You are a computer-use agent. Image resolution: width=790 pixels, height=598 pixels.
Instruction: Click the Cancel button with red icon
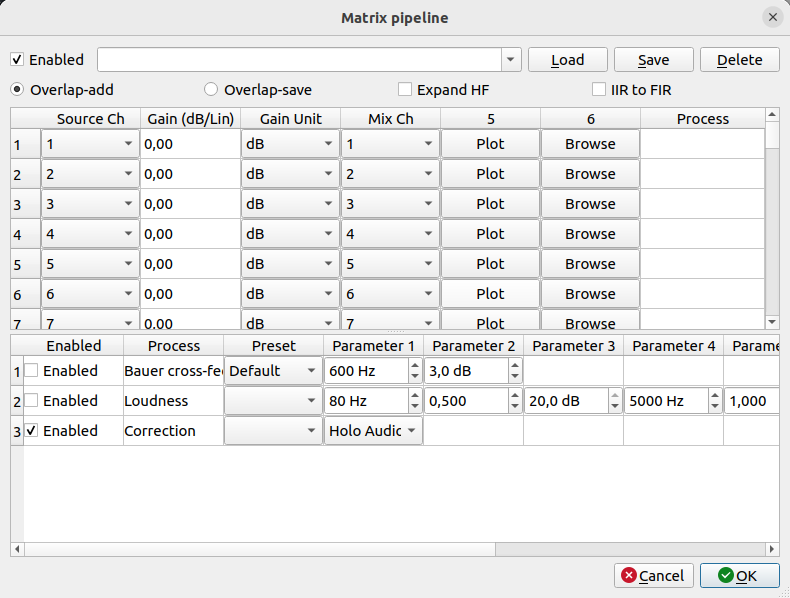[x=653, y=575]
